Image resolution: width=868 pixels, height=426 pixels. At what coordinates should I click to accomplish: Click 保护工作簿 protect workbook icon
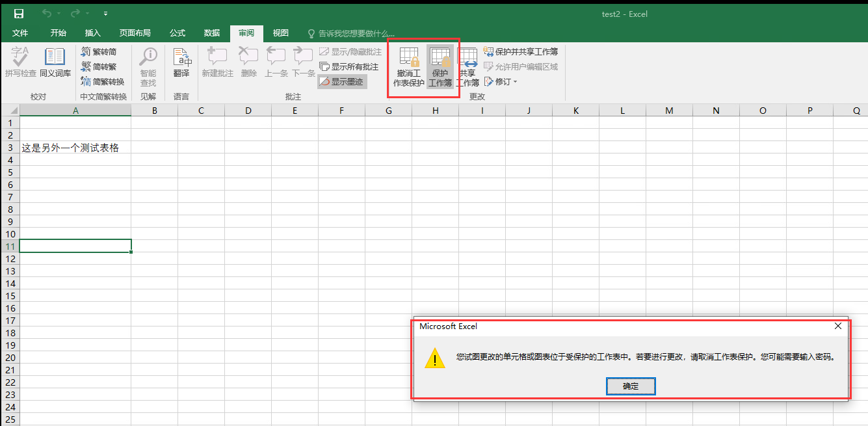[440, 66]
